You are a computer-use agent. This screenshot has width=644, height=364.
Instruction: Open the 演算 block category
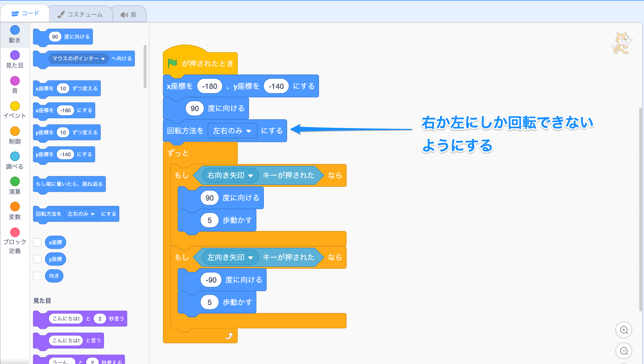tap(15, 186)
